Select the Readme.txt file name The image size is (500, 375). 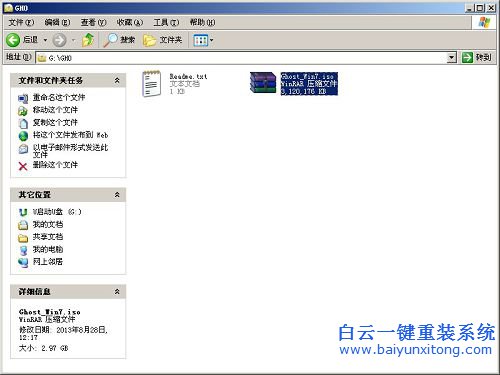tap(188, 76)
